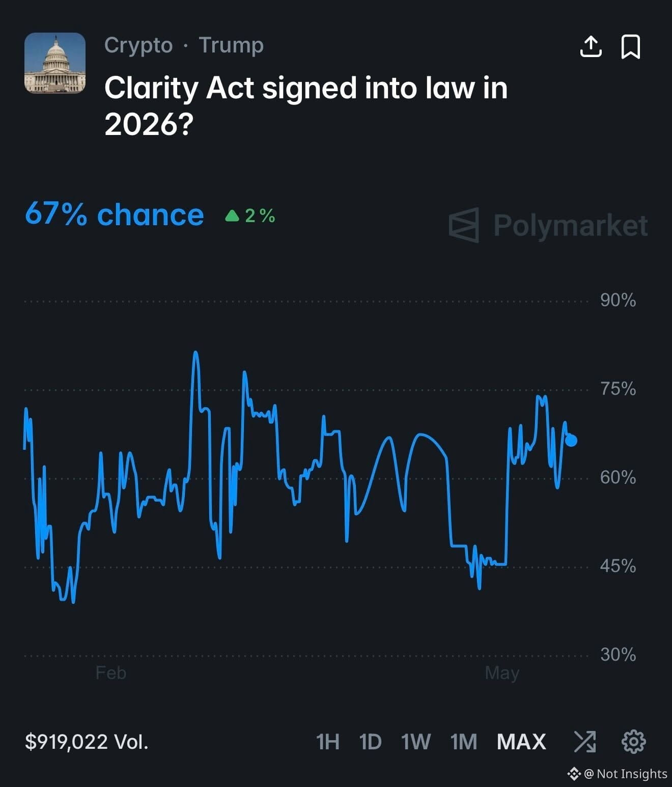Select the MAX time range
The height and width of the screenshot is (787, 672).
coord(521,742)
